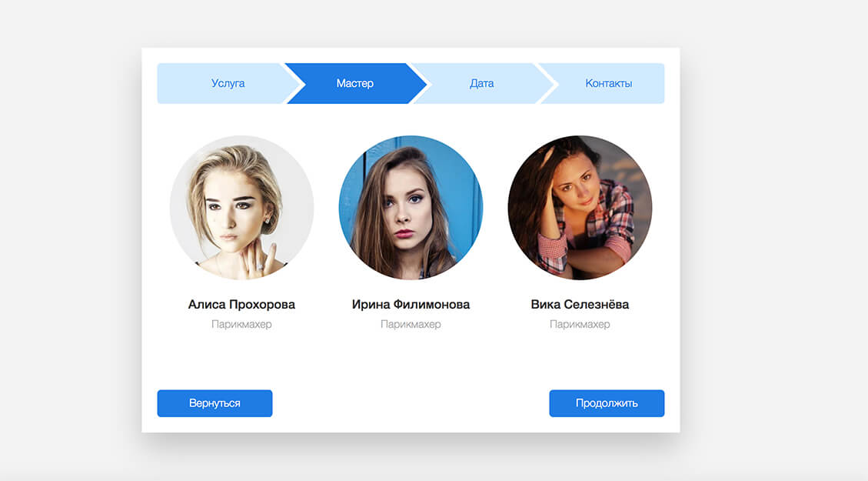
Task: Hit the Вернуться button
Action: click(x=215, y=403)
